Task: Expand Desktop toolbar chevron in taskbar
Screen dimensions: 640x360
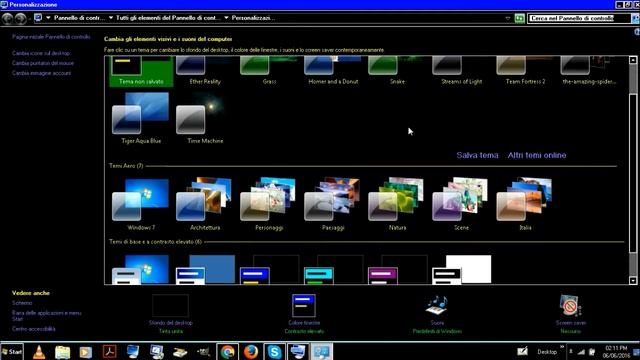Action: click(562, 347)
